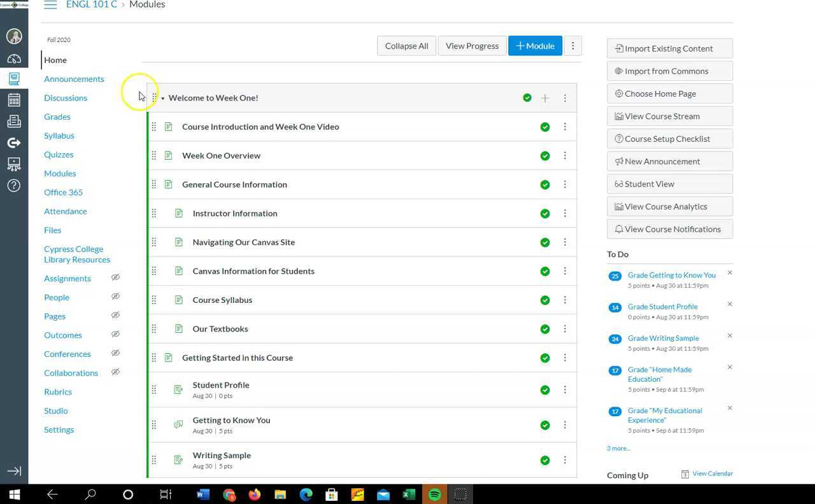Open the Calendar icon in the left sidebar
Image resolution: width=815 pixels, height=504 pixels.
(14, 100)
